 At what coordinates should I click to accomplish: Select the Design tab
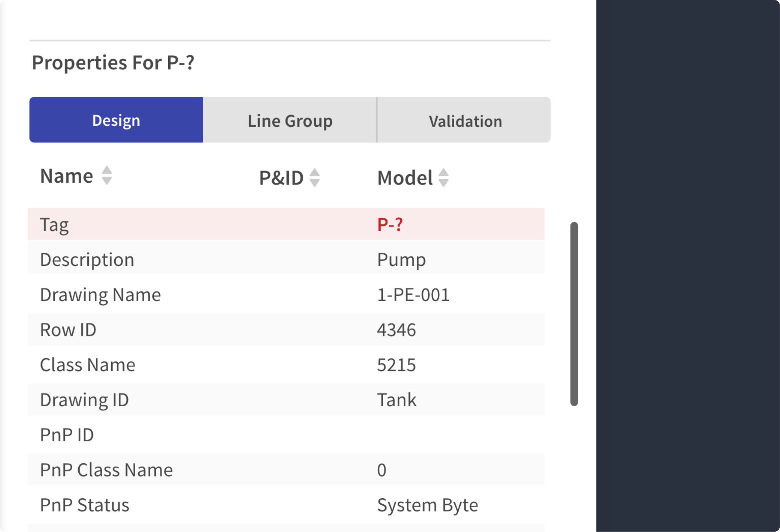click(x=116, y=120)
